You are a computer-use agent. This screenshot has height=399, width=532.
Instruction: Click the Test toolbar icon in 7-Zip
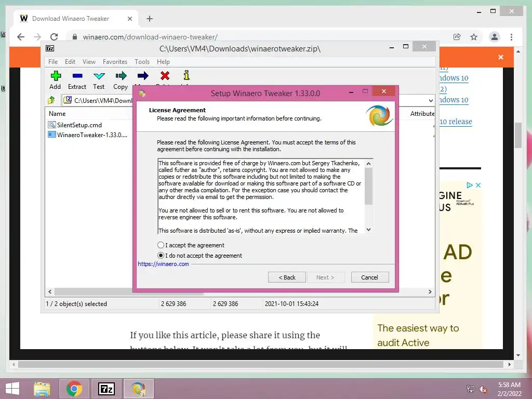tap(99, 76)
